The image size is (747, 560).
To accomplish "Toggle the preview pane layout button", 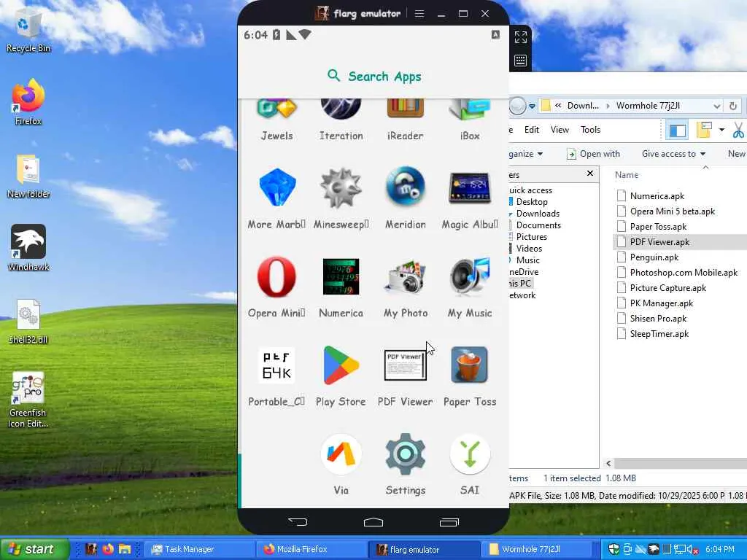I will pyautogui.click(x=678, y=130).
